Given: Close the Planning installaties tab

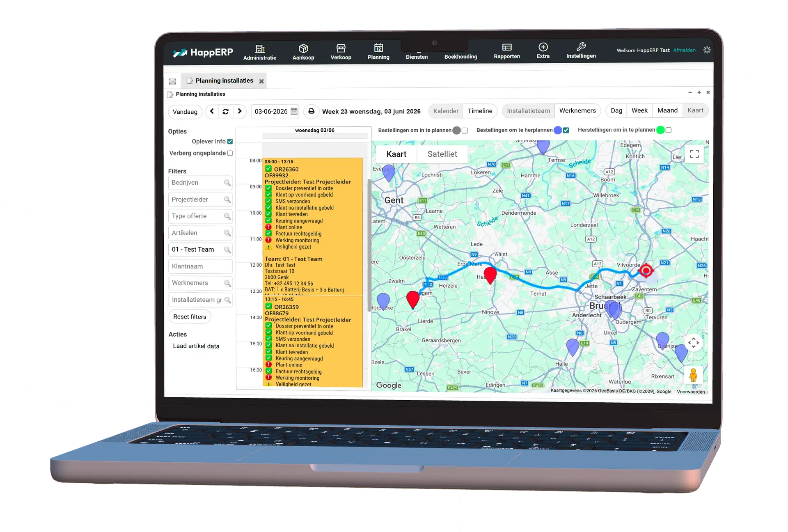Looking at the screenshot, I should coord(261,81).
